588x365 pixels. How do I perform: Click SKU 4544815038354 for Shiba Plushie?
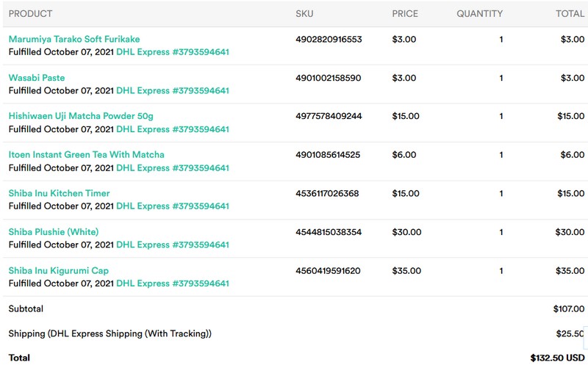(329, 232)
